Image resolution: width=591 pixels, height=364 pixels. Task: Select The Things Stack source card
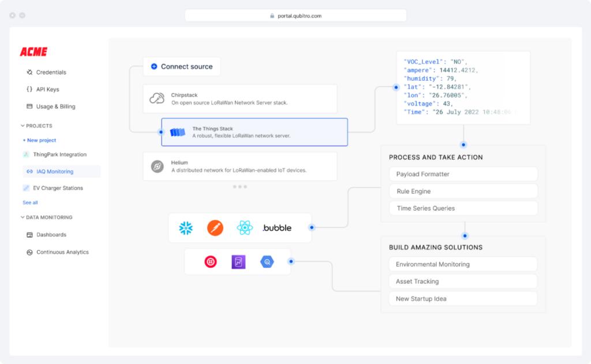click(x=254, y=132)
